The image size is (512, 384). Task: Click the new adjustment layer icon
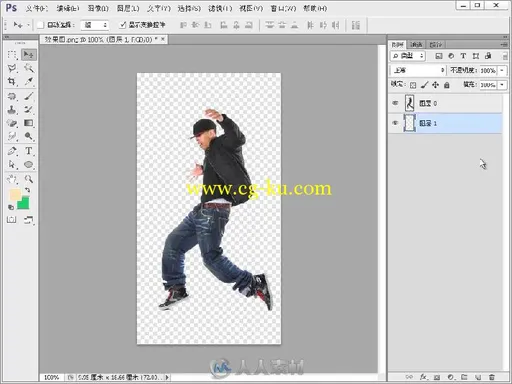(x=451, y=377)
